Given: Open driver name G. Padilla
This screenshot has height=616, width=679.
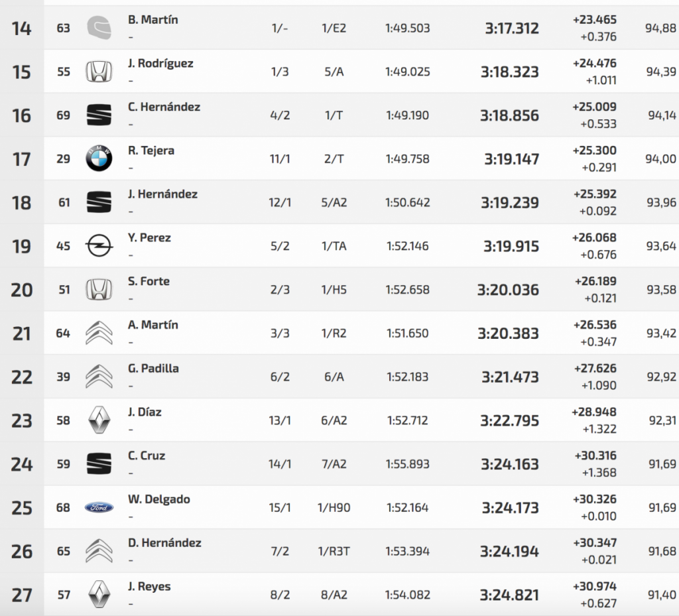Looking at the screenshot, I should 153,369.
